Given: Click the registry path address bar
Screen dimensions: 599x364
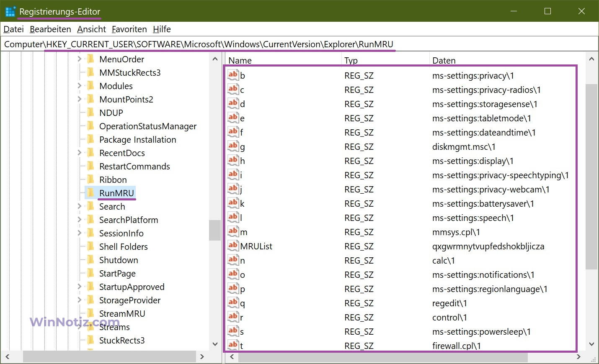Looking at the screenshot, I should 299,44.
